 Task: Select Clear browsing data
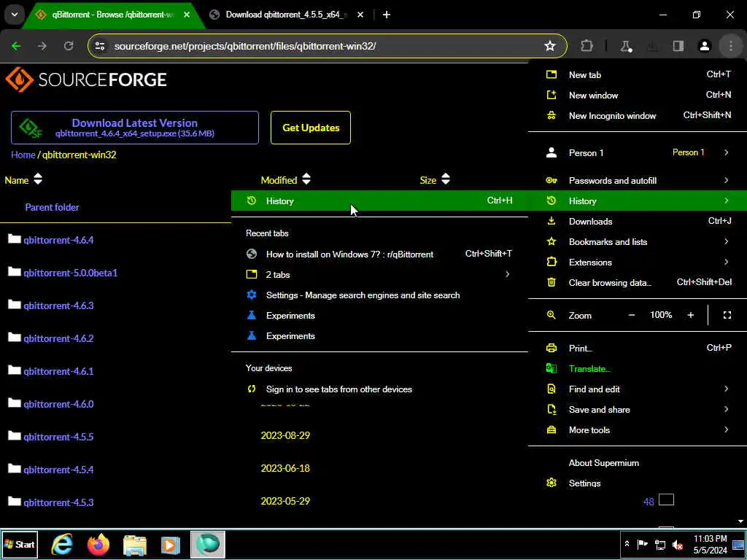638,283
